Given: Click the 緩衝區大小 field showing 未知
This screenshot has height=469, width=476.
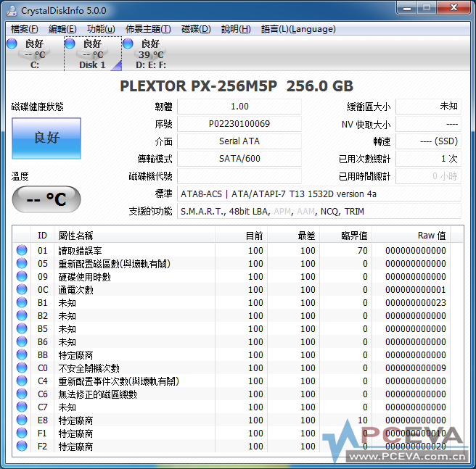Looking at the screenshot, I should pyautogui.click(x=428, y=107).
